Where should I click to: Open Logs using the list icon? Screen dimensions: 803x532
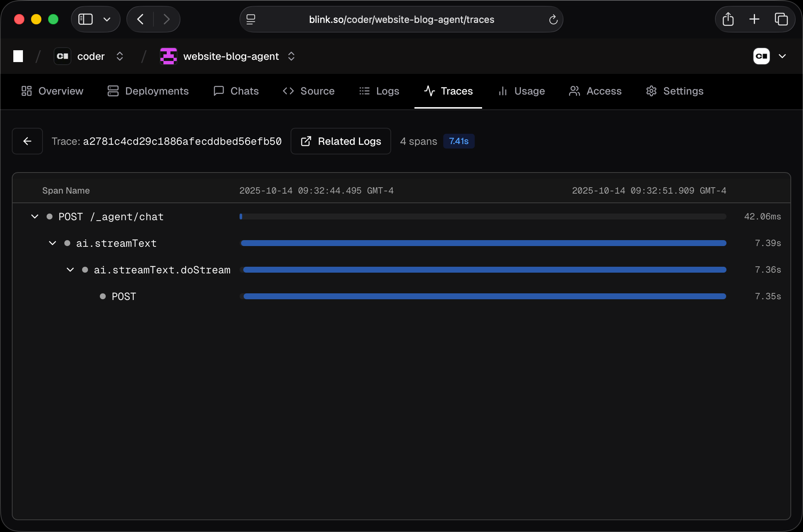pos(364,91)
